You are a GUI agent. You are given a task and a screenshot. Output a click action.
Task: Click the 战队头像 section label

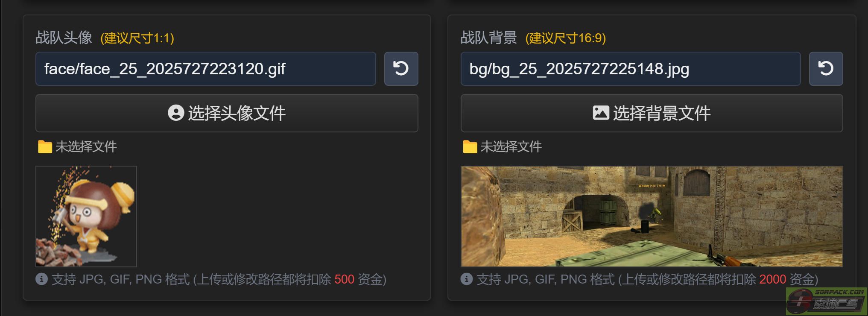64,38
